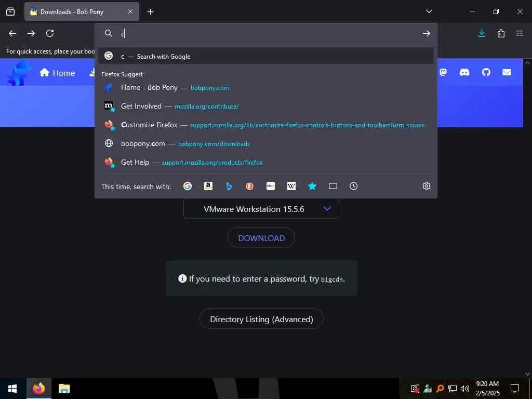Open the Downloads panel in the toolbar

tap(482, 33)
